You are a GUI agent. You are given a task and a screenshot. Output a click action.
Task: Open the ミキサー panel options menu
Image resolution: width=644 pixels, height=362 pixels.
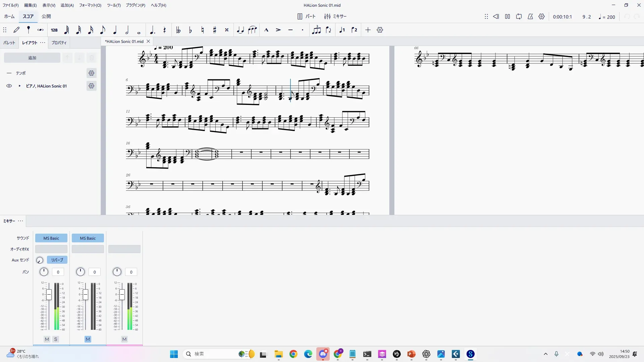[x=20, y=221]
